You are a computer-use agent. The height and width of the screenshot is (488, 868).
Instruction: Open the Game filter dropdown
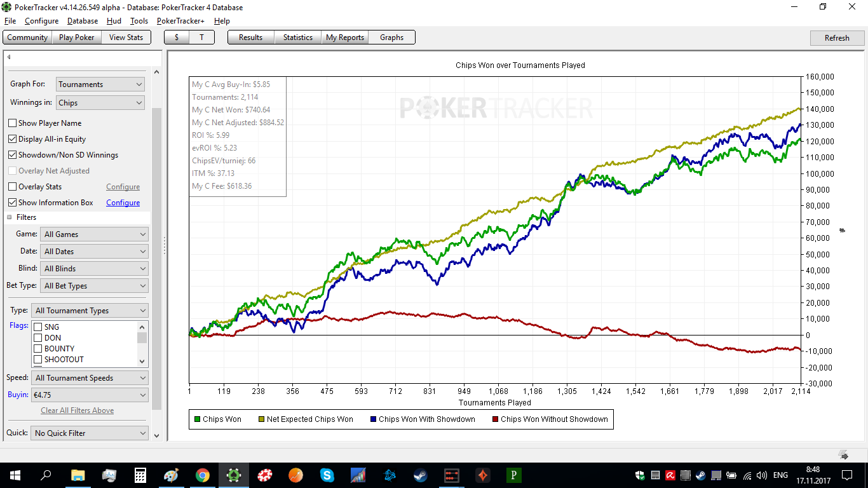[94, 234]
